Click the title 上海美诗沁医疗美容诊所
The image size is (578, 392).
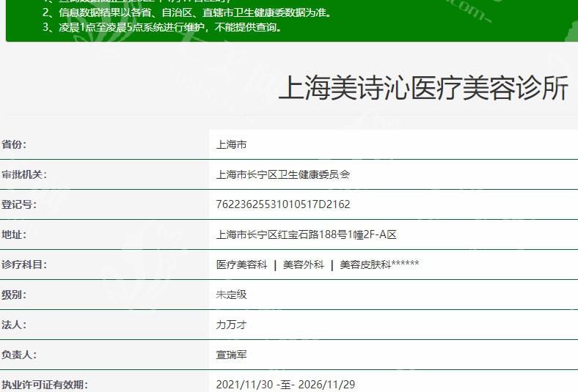coord(423,88)
